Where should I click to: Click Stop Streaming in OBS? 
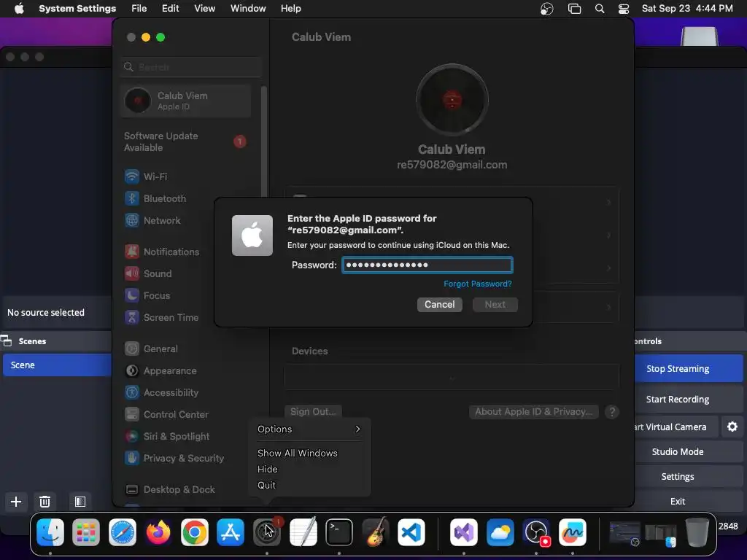tap(689, 368)
